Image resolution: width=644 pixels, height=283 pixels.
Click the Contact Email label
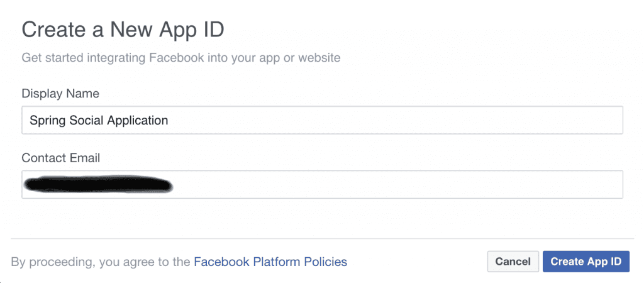tap(61, 158)
